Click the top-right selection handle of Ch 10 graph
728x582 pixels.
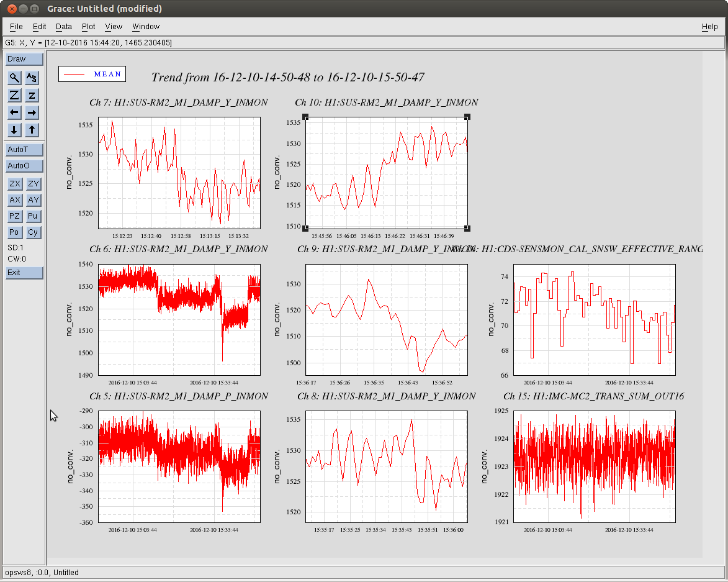467,117
